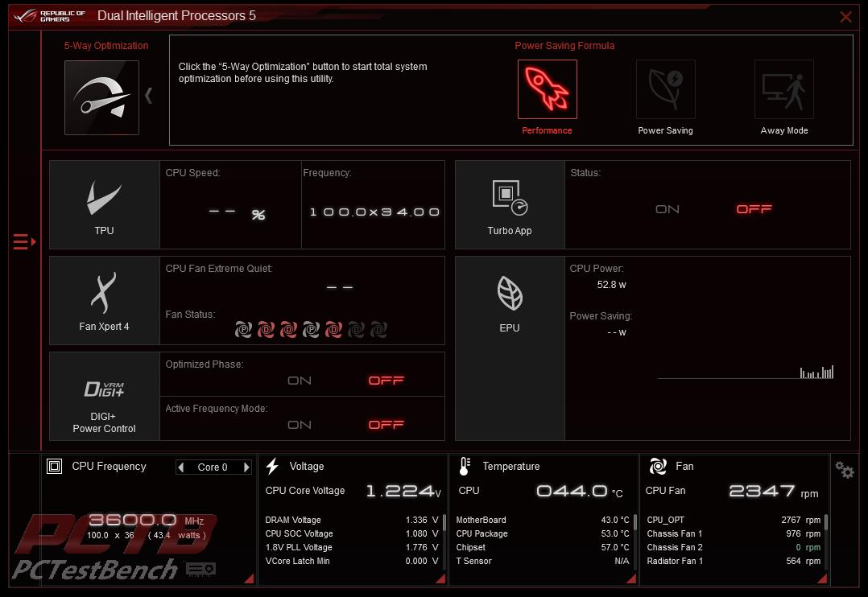868x597 pixels.
Task: Click the 5-Way Optimization heading
Action: (x=106, y=46)
